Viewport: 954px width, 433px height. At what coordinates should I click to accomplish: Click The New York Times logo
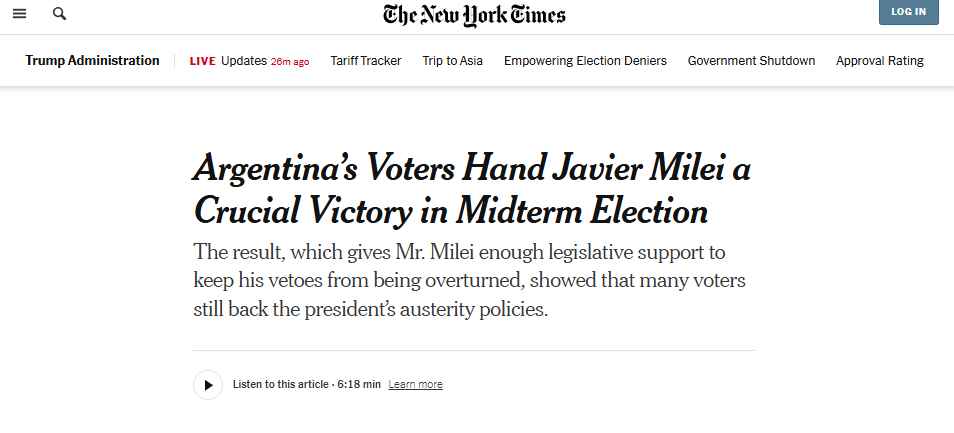click(x=474, y=15)
